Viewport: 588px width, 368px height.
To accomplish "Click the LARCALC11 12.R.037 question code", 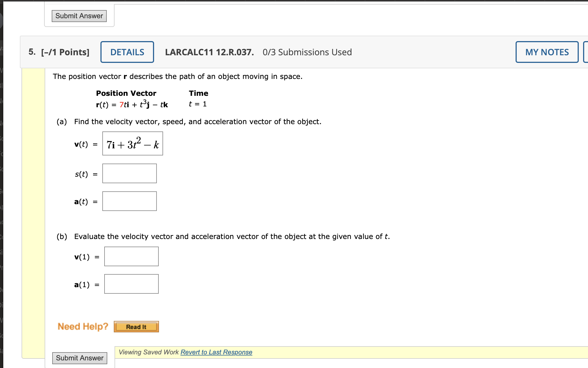I will (x=209, y=52).
